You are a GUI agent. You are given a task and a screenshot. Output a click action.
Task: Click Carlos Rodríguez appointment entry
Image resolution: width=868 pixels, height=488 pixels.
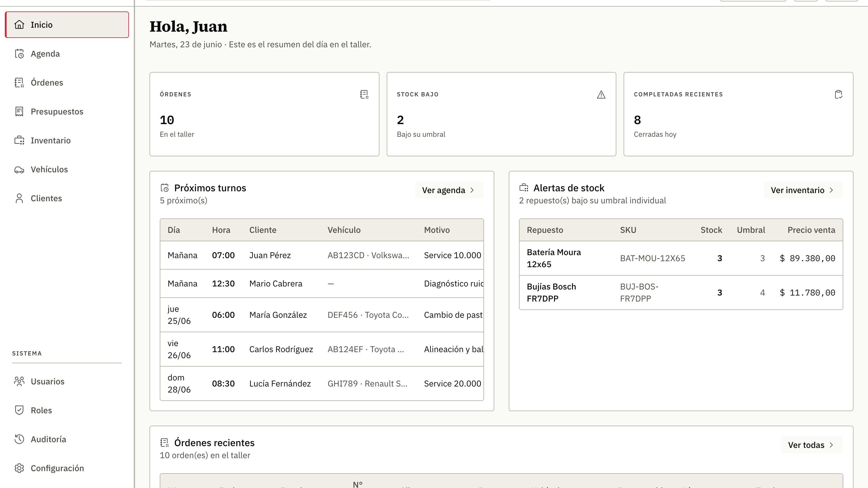(322, 349)
